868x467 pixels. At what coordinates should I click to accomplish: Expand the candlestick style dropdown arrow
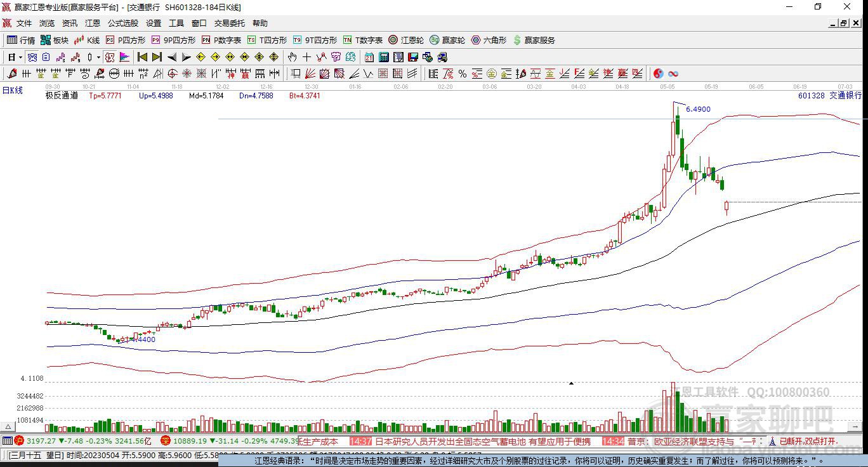pyautogui.click(x=98, y=57)
